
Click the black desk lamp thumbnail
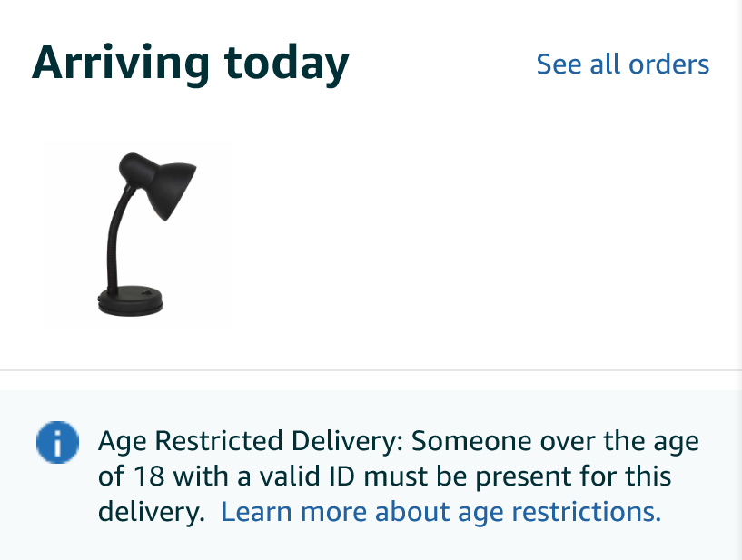138,235
